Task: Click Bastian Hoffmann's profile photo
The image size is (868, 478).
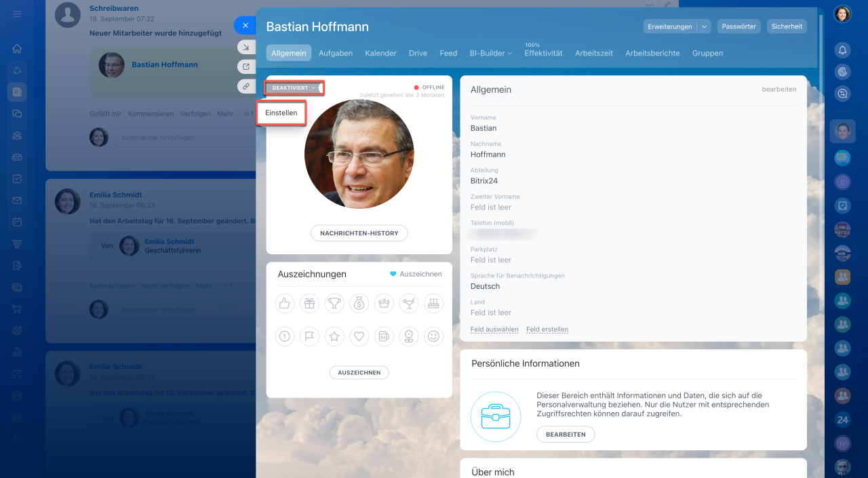Action: coord(359,154)
